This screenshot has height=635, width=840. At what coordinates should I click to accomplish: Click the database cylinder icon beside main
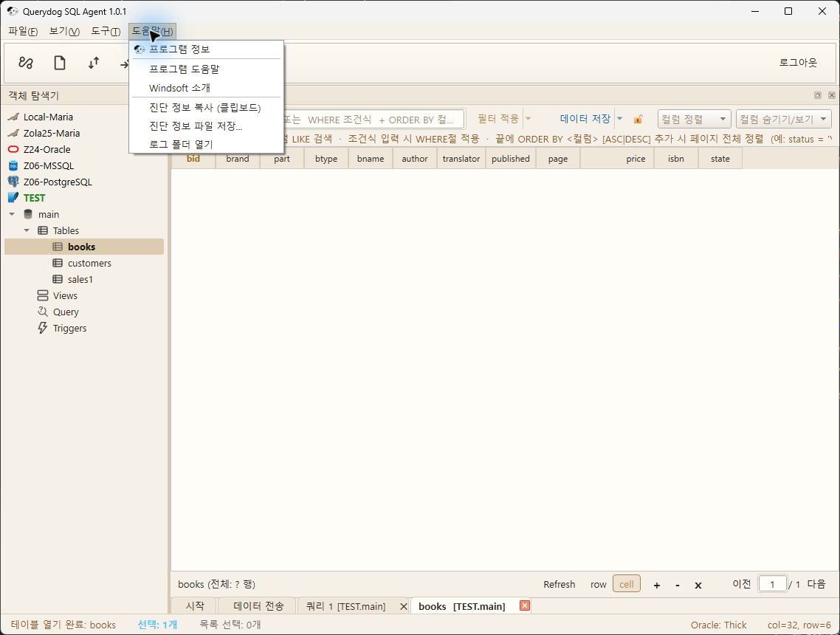tap(28, 214)
